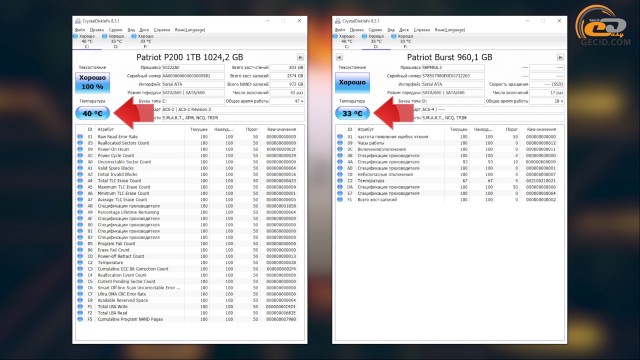Select disk F: 33 °C tab in P200 window
The width and height of the screenshot is (640, 360).
coord(145,41)
